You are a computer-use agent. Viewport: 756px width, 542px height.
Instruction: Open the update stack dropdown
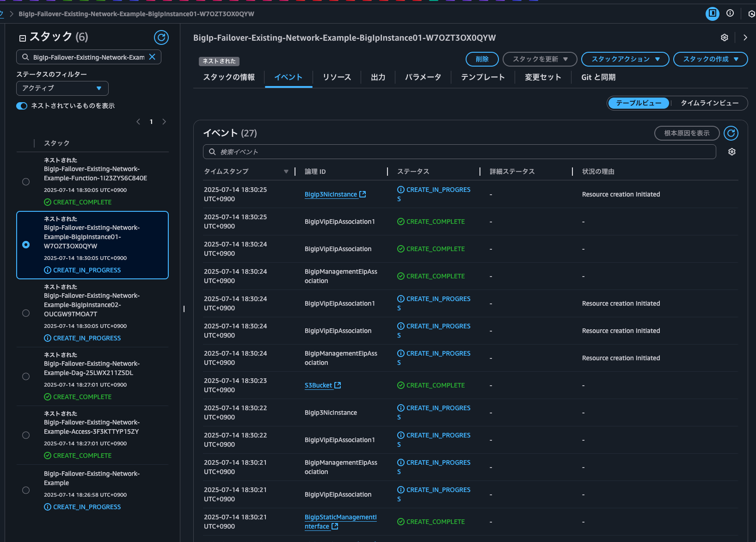click(x=540, y=59)
